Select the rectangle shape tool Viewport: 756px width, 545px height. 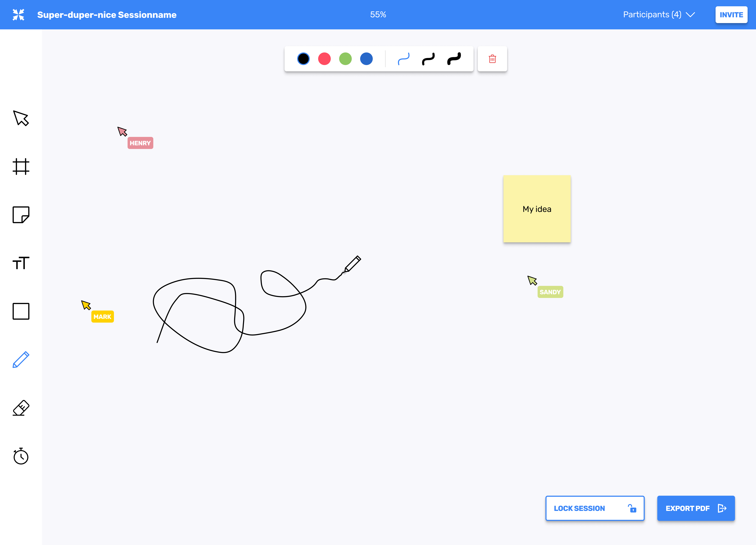21,311
